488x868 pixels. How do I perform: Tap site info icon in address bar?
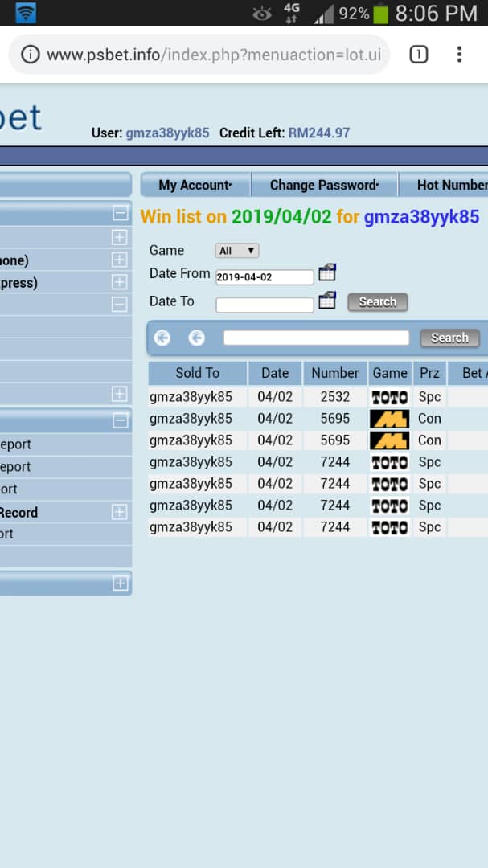(31, 55)
